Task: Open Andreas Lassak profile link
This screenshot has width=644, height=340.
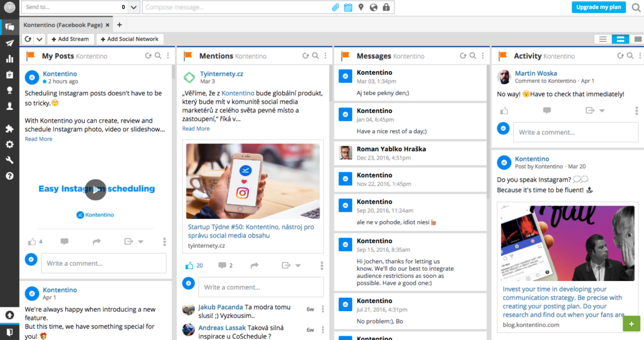Action: pos(222,327)
